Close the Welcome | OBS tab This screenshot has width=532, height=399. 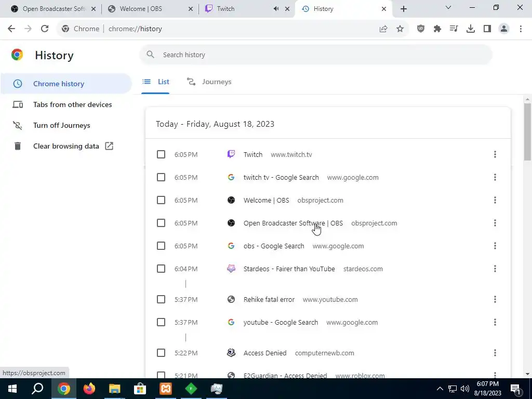pos(191,9)
